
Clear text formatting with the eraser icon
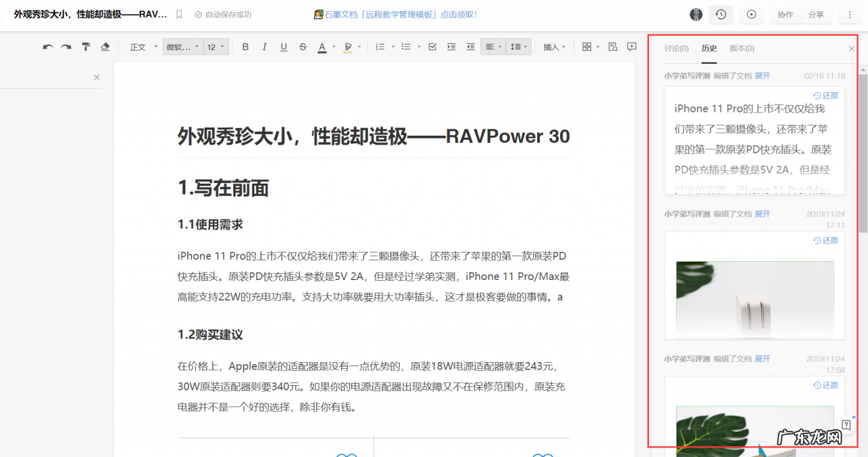105,46
